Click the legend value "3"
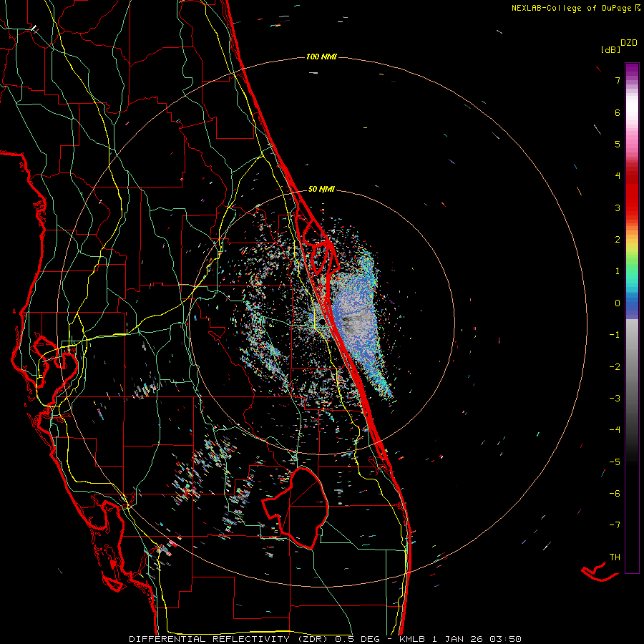Viewport: 644px width, 644px height. click(x=618, y=208)
